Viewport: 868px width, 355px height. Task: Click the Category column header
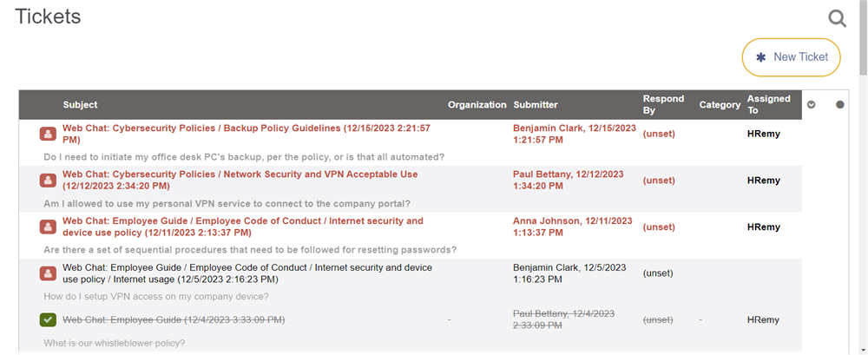point(720,105)
